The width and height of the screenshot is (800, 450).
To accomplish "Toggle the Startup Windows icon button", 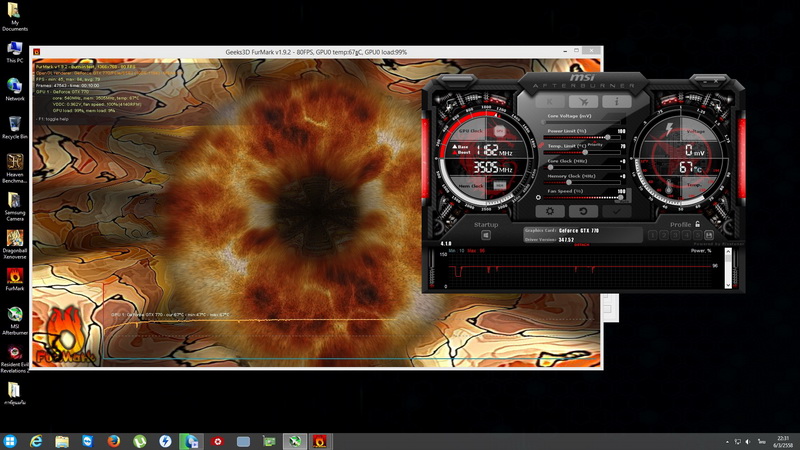I will (486, 235).
